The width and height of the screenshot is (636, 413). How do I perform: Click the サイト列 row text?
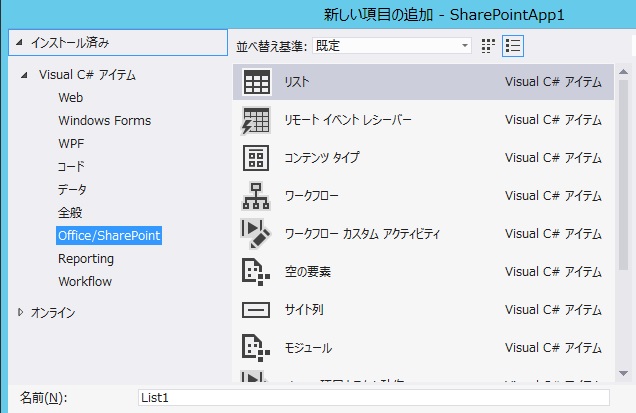coord(304,310)
